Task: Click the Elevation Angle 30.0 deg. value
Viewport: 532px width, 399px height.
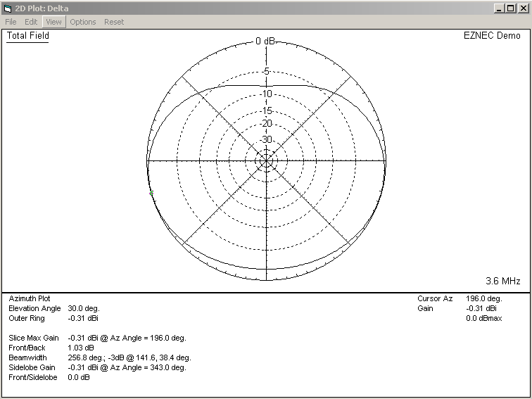Action: point(84,308)
